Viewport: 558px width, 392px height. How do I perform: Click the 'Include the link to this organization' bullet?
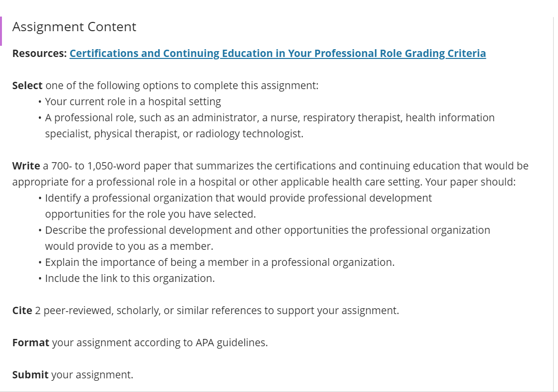pos(130,279)
